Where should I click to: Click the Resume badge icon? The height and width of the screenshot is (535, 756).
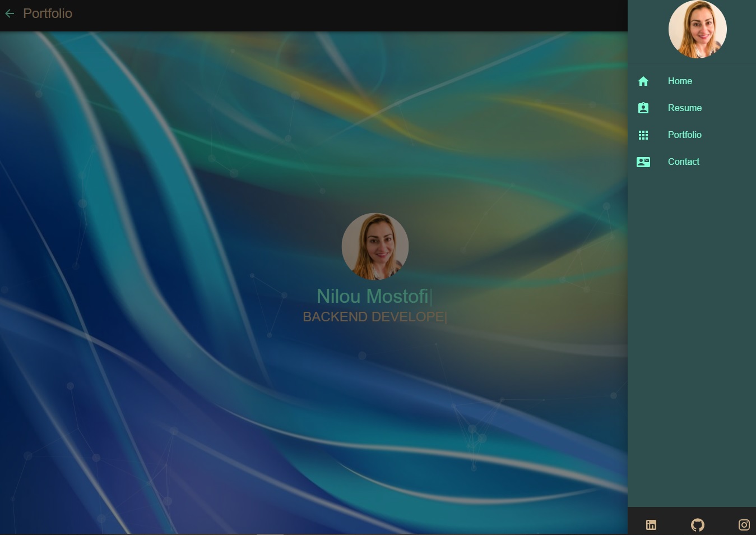click(643, 108)
